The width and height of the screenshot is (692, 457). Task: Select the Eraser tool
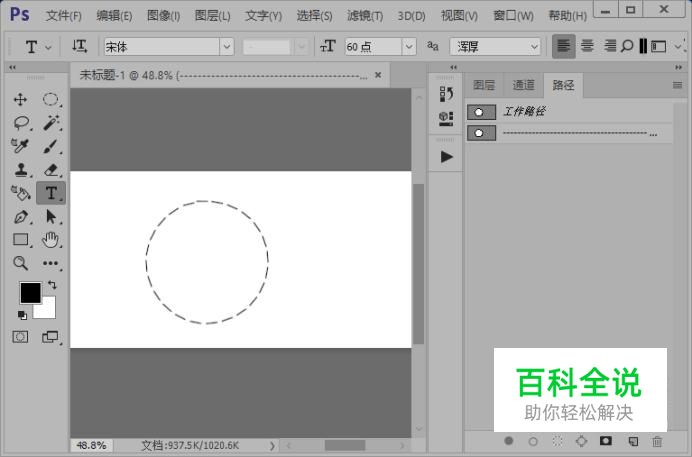(50, 170)
